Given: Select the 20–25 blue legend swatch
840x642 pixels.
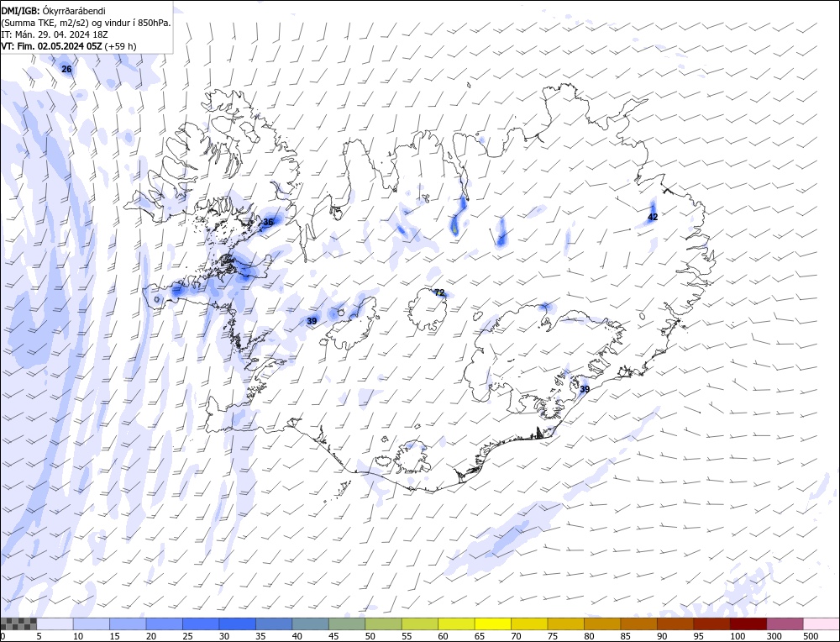Looking at the screenshot, I should click(x=165, y=624).
